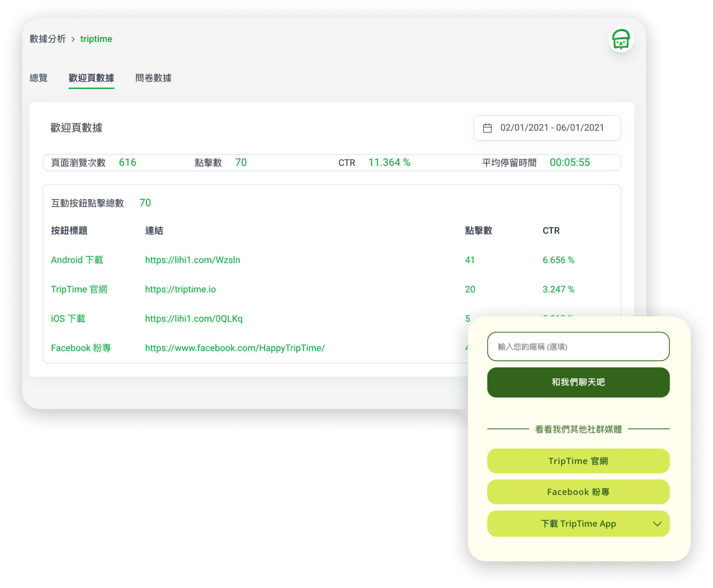Click the Facebook 粉專 table row title
The width and height of the screenshot is (713, 588).
point(81,348)
